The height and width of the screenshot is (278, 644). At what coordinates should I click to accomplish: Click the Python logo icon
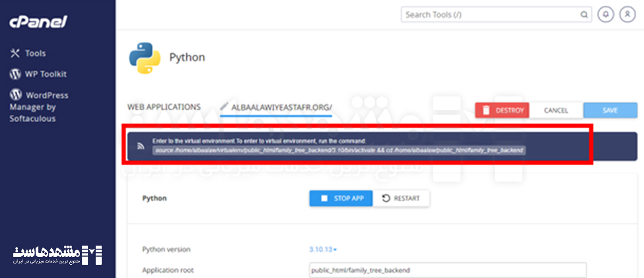point(144,58)
